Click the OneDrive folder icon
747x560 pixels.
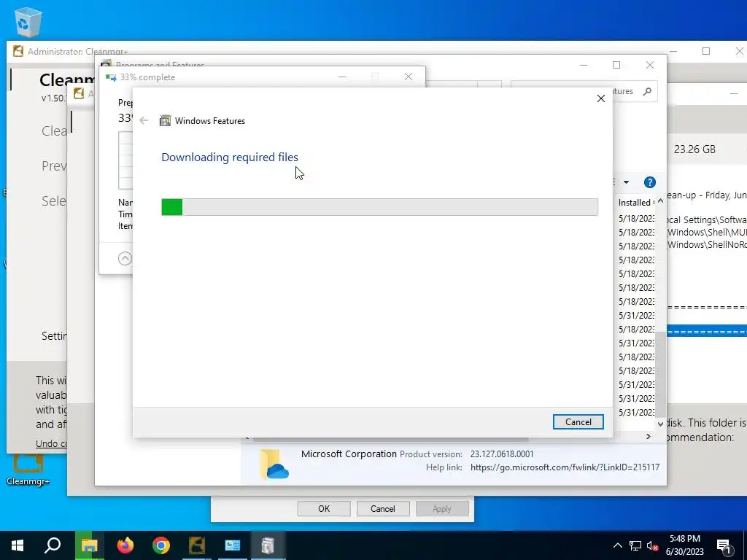pos(274,464)
